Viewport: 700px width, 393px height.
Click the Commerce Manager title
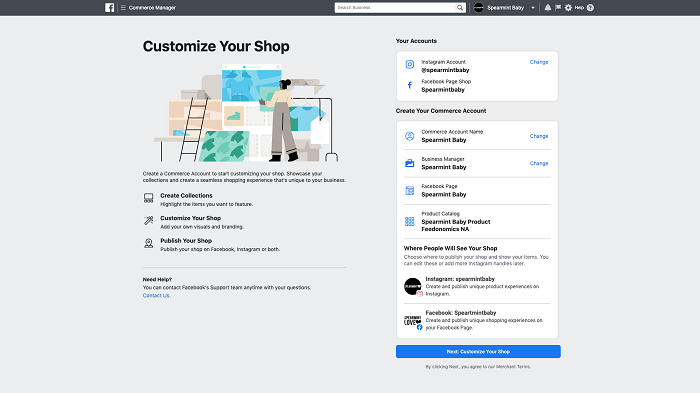[152, 8]
